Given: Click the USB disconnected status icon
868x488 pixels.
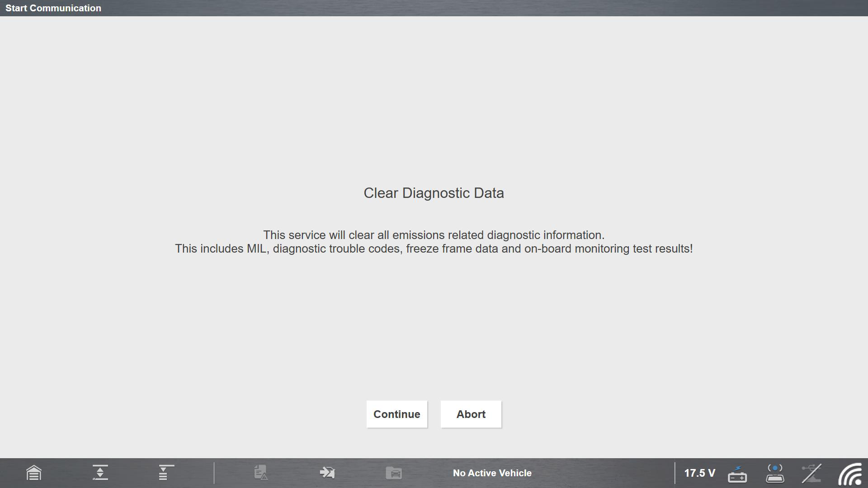Looking at the screenshot, I should click(811, 473).
